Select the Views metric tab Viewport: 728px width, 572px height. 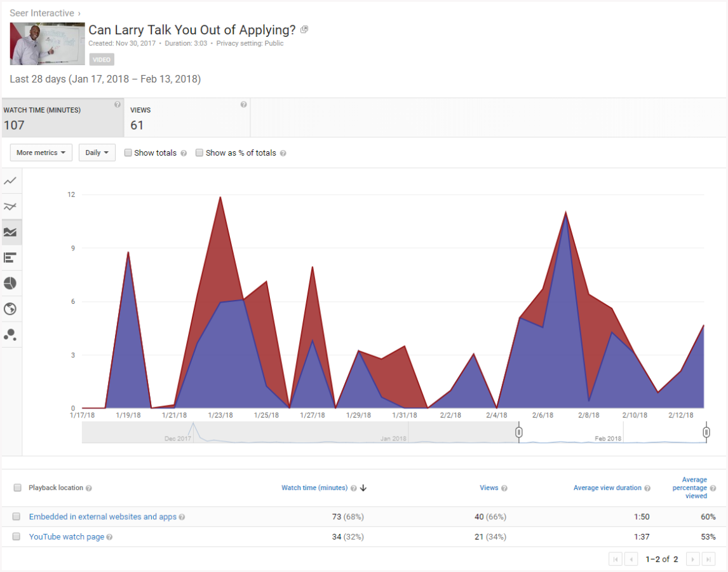187,118
